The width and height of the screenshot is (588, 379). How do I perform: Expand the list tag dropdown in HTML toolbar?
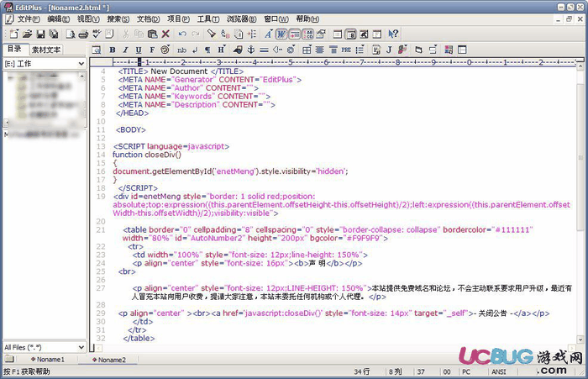point(363,47)
